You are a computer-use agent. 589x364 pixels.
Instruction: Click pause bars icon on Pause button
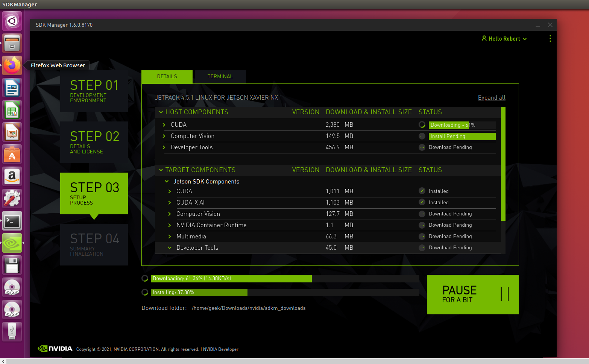(x=505, y=294)
